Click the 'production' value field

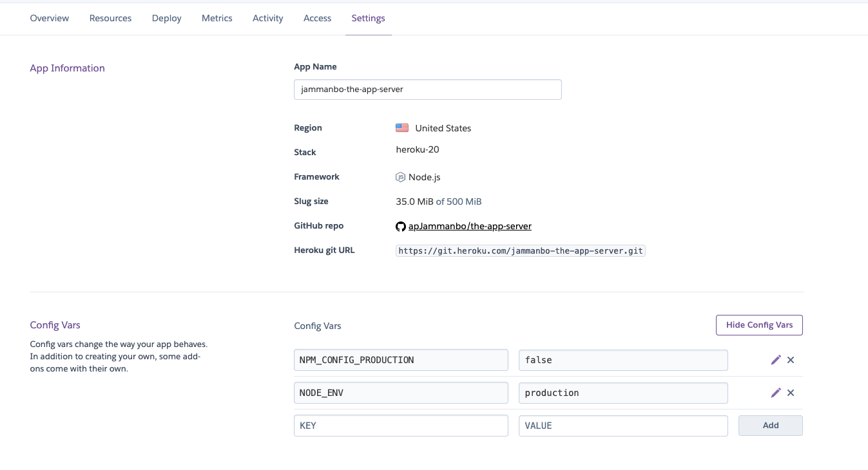[x=623, y=393]
